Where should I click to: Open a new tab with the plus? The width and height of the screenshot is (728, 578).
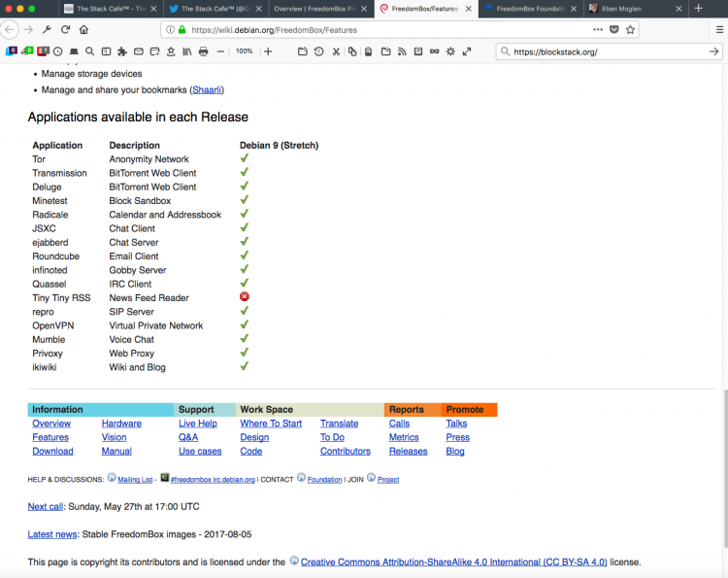698,9
